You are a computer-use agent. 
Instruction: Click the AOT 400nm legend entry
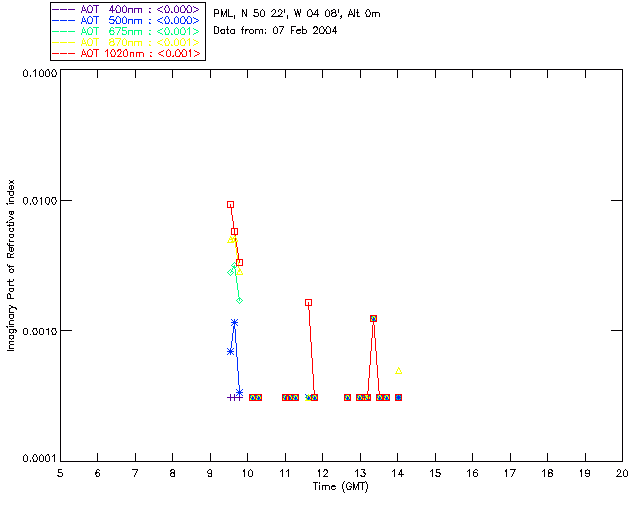point(127,9)
